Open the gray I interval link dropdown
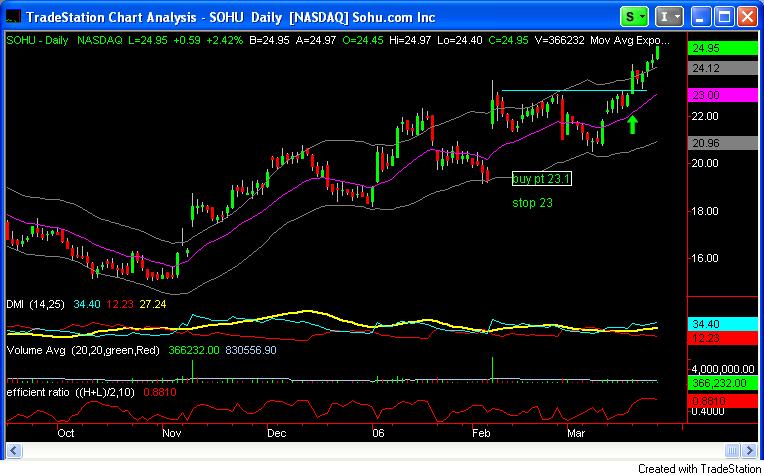The height and width of the screenshot is (475, 764). [669, 17]
